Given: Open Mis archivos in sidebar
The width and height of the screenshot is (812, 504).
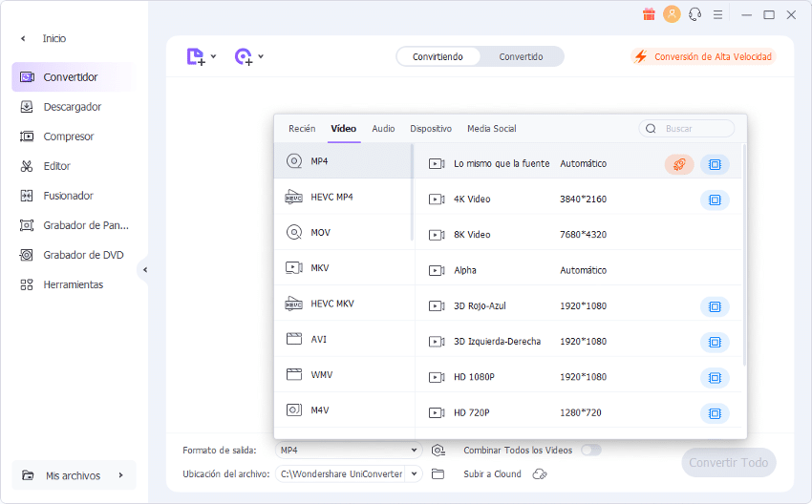Looking at the screenshot, I should [x=74, y=475].
